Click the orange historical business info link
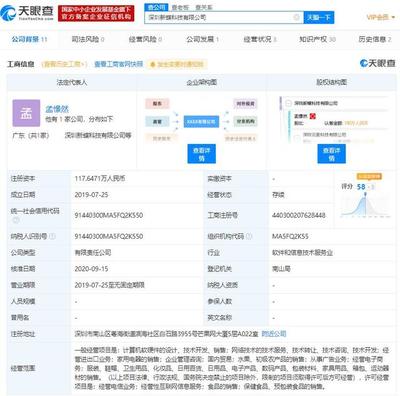This screenshot has width=400, height=396. tap(64, 64)
